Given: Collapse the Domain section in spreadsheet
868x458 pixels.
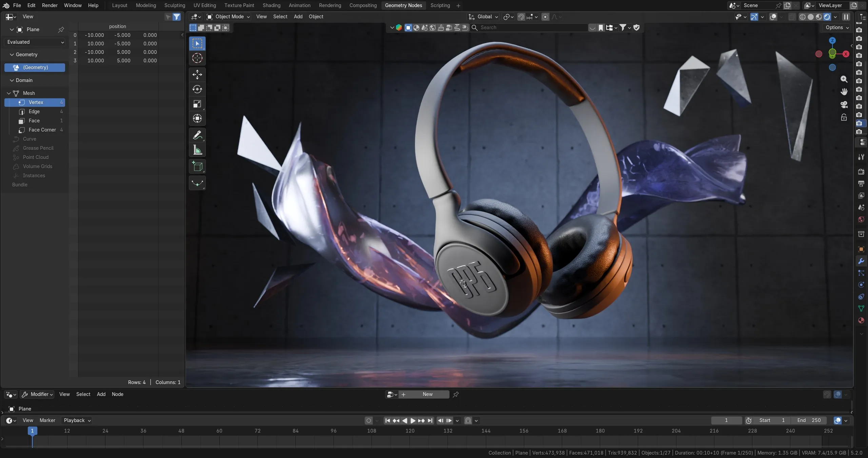Looking at the screenshot, I should tap(12, 80).
